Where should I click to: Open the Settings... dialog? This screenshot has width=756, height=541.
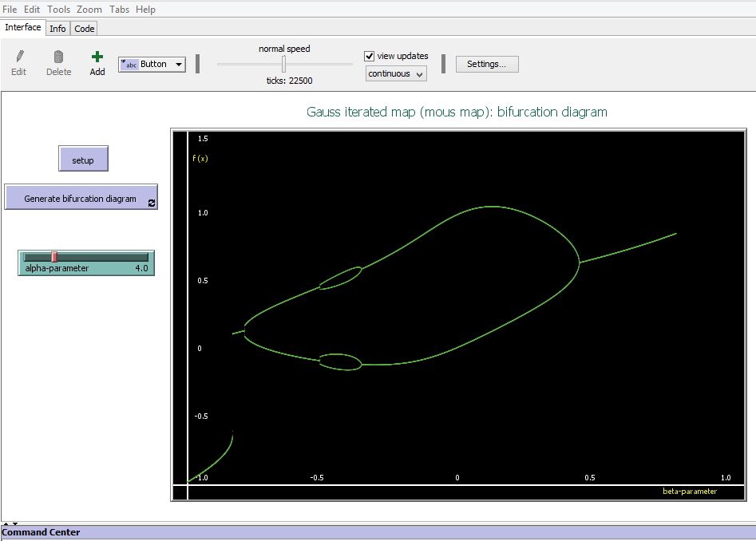tap(487, 64)
